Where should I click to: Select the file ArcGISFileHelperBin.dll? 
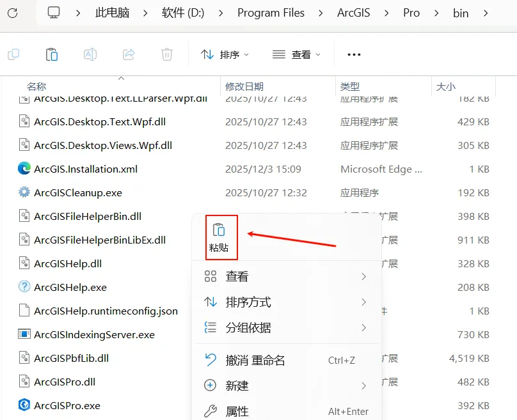coord(88,217)
